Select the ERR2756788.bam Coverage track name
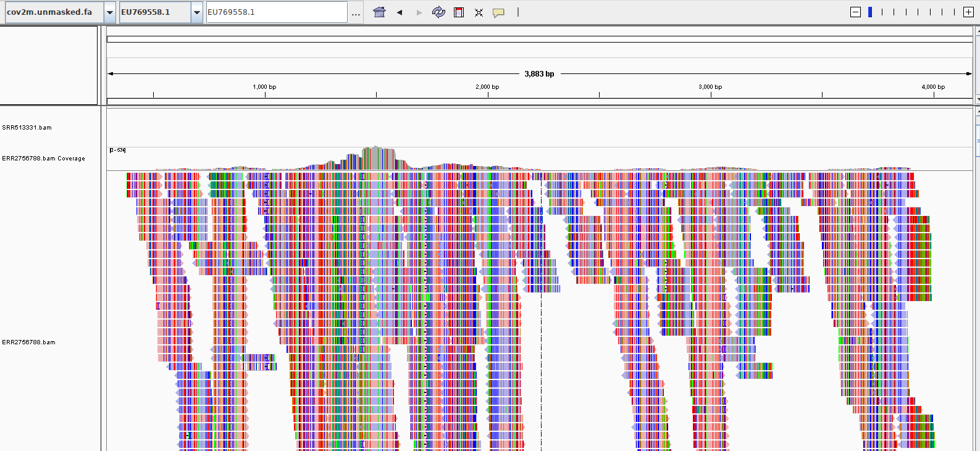Image resolution: width=980 pixels, height=451 pixels. tap(43, 159)
